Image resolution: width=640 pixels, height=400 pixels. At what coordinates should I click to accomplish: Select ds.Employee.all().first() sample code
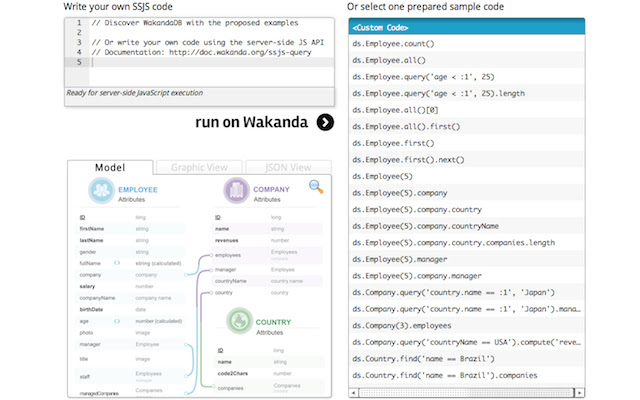[x=467, y=127]
